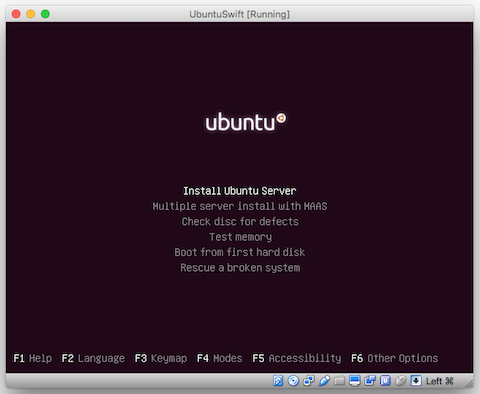Click the video capture status icon
The width and height of the screenshot is (480, 394).
370,380
